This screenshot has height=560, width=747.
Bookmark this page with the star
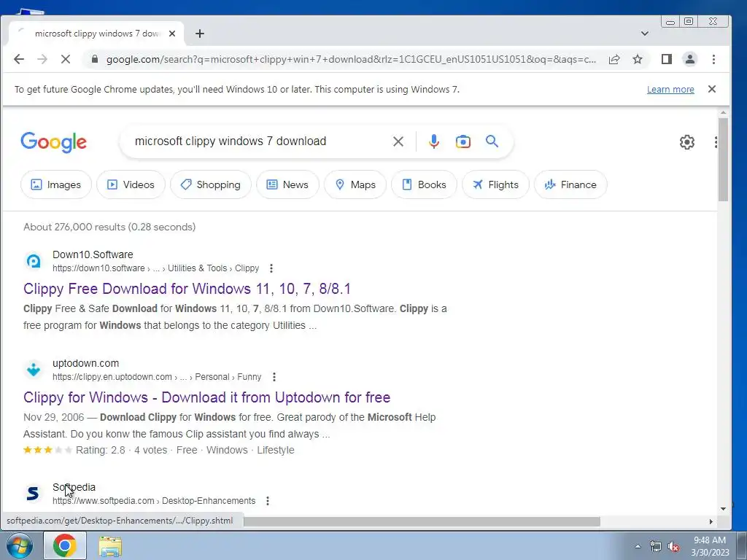tap(638, 59)
